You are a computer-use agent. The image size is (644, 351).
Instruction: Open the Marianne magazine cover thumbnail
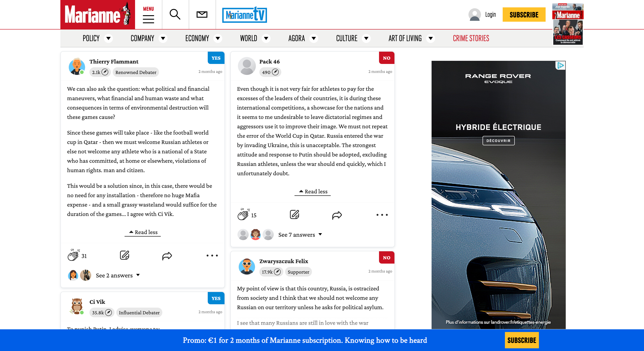point(568,24)
